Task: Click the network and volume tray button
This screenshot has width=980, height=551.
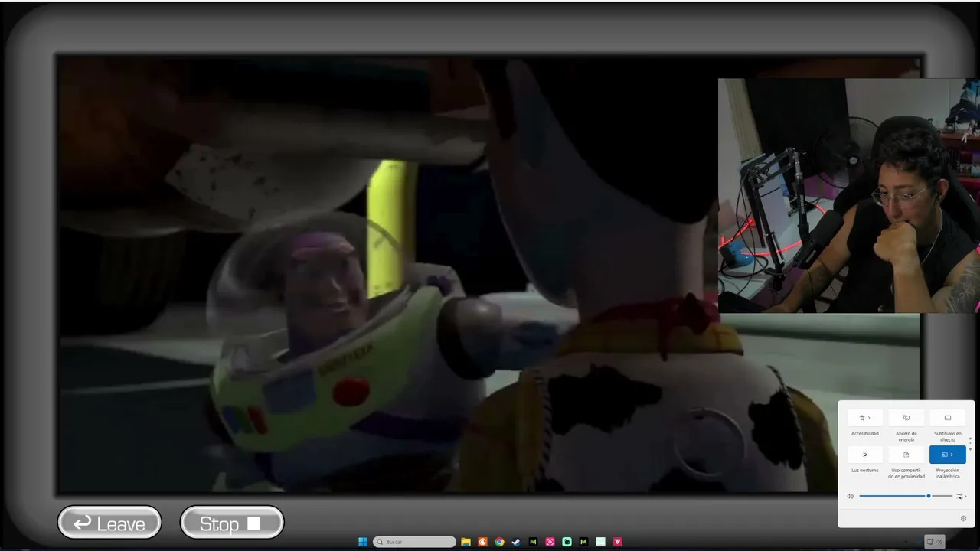Action: click(935, 542)
